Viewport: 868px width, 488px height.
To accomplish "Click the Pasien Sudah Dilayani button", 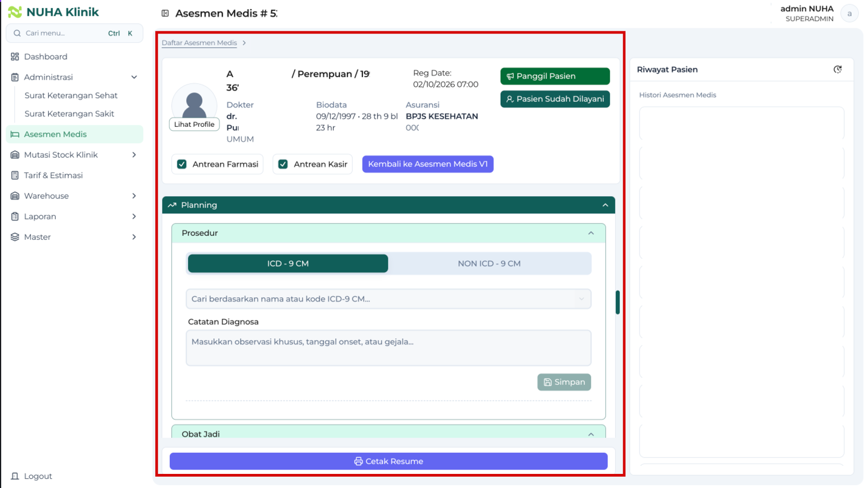I will pos(555,99).
